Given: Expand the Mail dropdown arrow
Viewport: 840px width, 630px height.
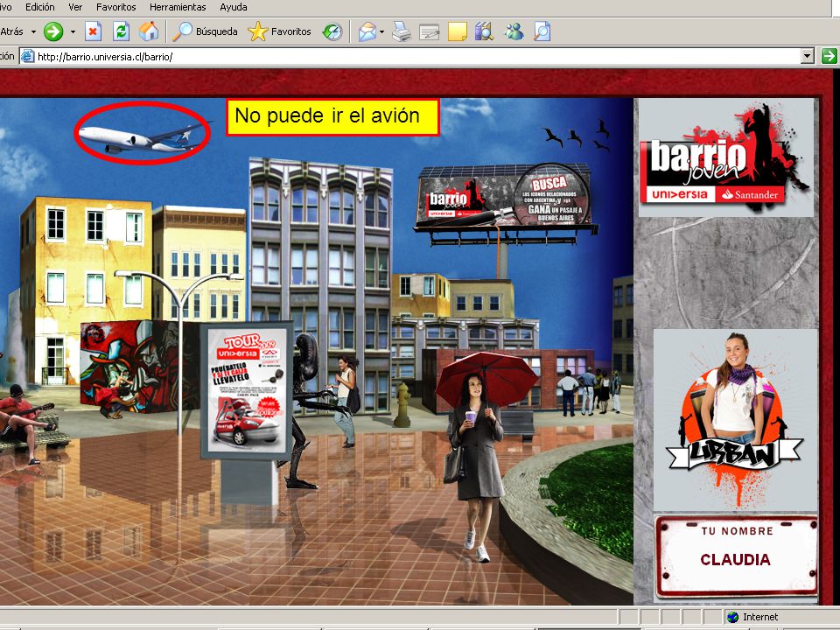Looking at the screenshot, I should (x=382, y=32).
